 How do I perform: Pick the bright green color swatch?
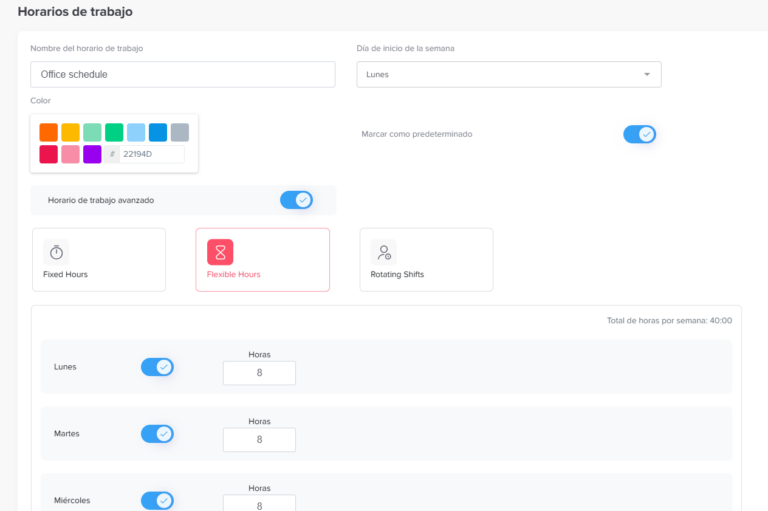(x=114, y=132)
